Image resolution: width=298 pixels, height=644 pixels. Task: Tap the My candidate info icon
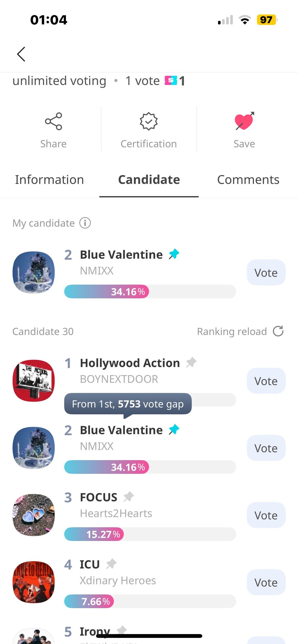85,223
